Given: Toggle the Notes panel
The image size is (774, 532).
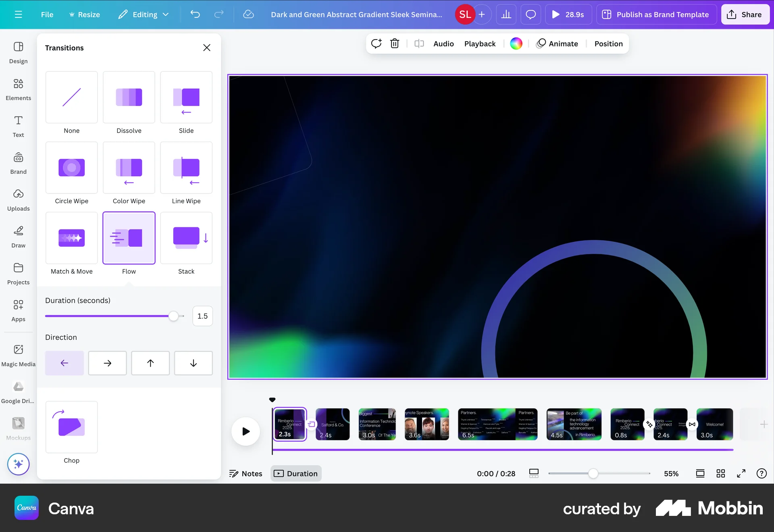Looking at the screenshot, I should pyautogui.click(x=246, y=474).
